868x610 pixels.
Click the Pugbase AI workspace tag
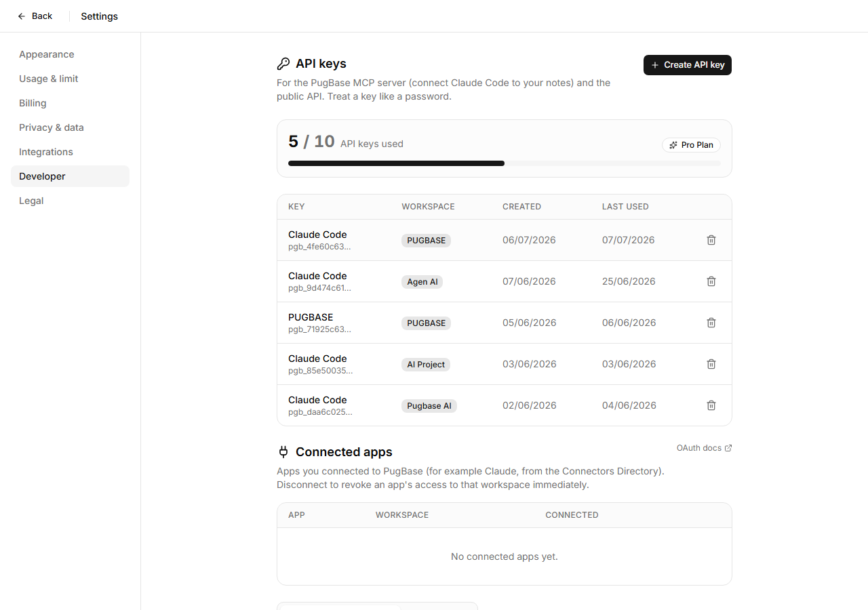pos(429,406)
